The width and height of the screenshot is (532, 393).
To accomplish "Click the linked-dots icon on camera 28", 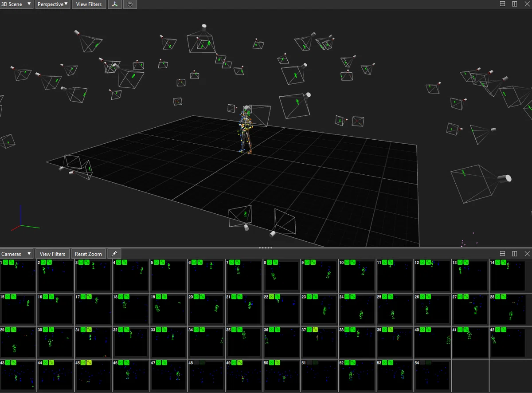I will click(504, 296).
